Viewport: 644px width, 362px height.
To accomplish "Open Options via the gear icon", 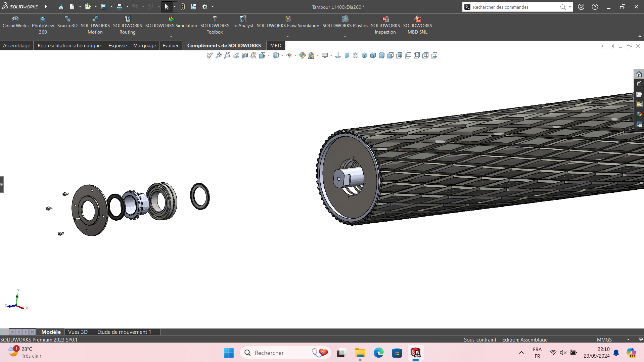I will [205, 7].
